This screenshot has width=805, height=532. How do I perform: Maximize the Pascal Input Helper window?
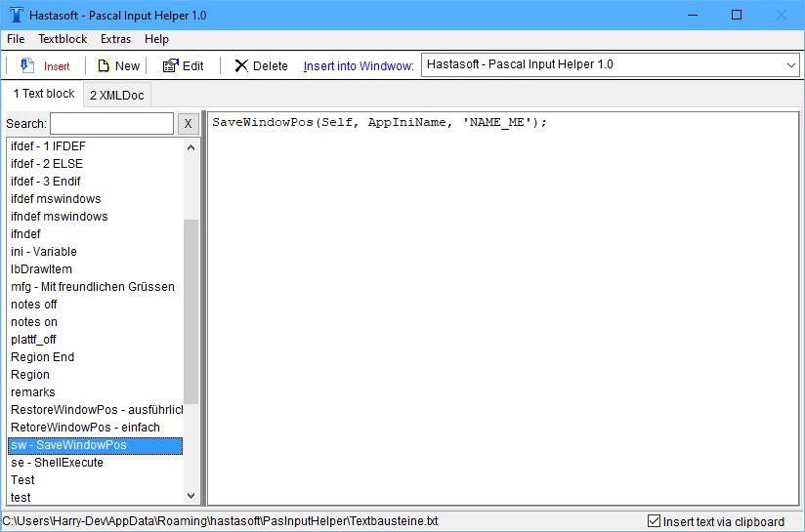tap(737, 15)
